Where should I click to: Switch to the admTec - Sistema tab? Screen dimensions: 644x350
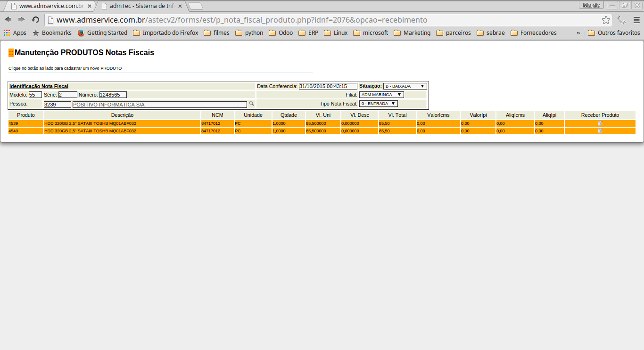141,6
